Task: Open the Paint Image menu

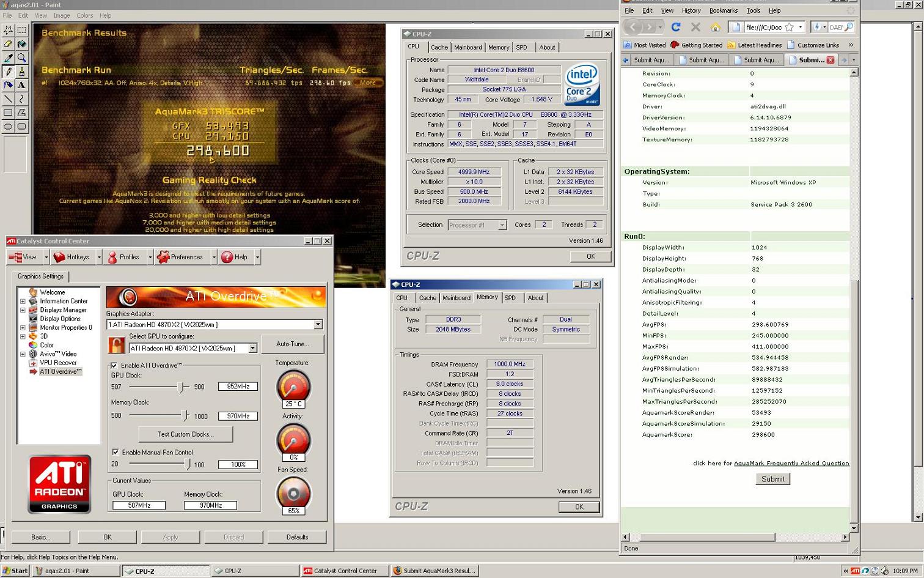Action: point(62,15)
